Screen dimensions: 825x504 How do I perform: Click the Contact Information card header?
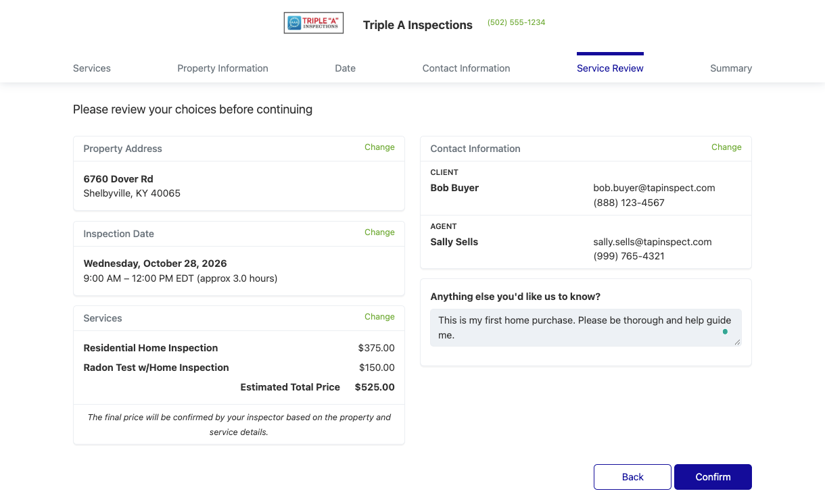[586, 149]
